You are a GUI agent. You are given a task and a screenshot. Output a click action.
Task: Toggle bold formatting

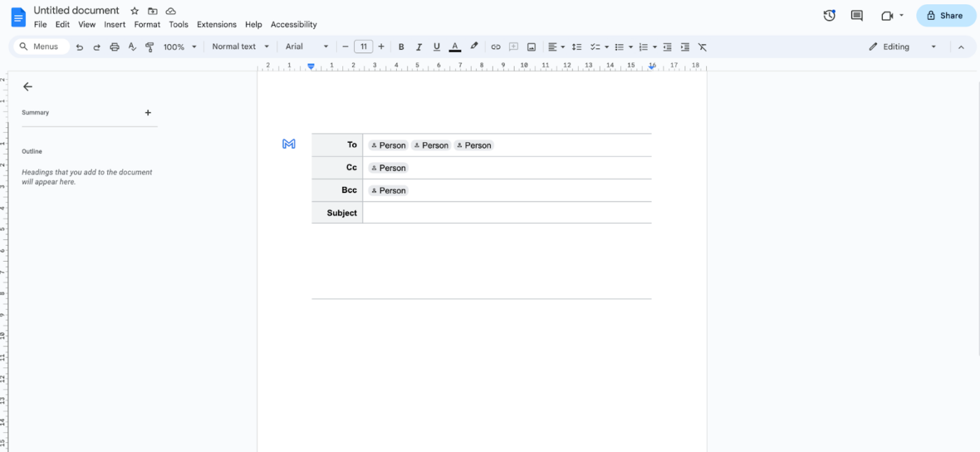pyautogui.click(x=401, y=46)
